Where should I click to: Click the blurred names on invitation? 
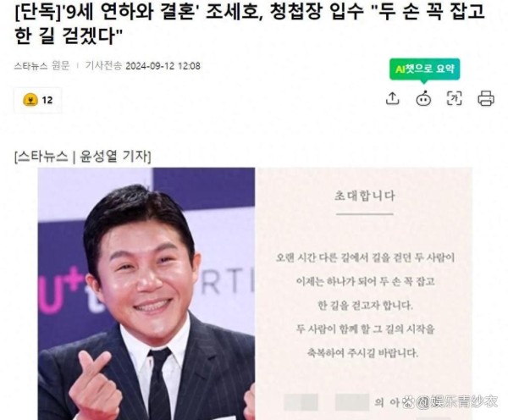(327, 402)
